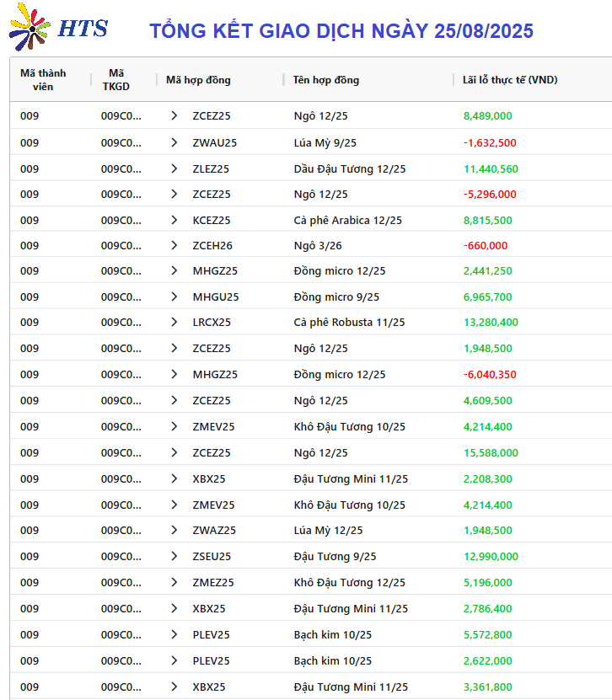Sort by Mã thành viên column header
Image resolution: width=612 pixels, height=700 pixels.
click(43, 80)
